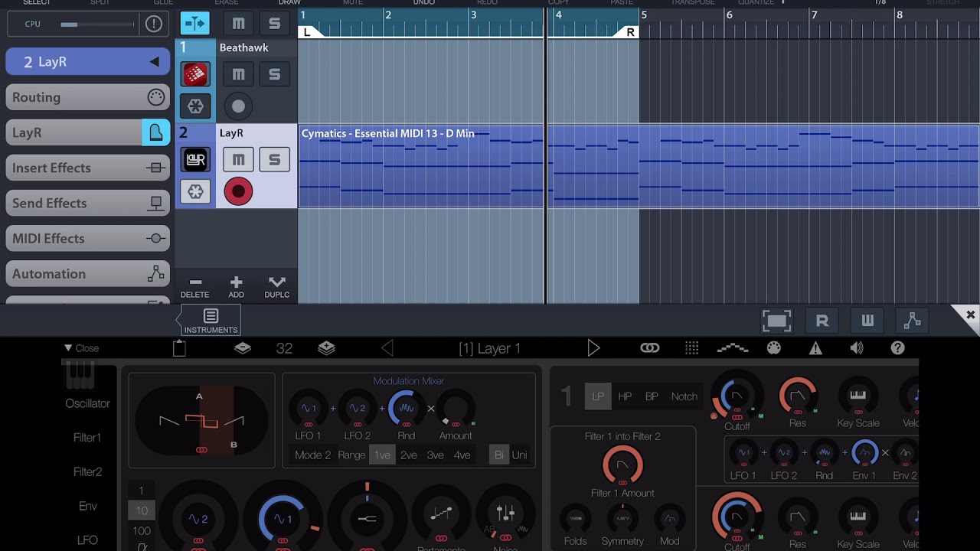Open the envelope curve icon
Image resolution: width=980 pixels, height=551 pixels.
tap(733, 348)
